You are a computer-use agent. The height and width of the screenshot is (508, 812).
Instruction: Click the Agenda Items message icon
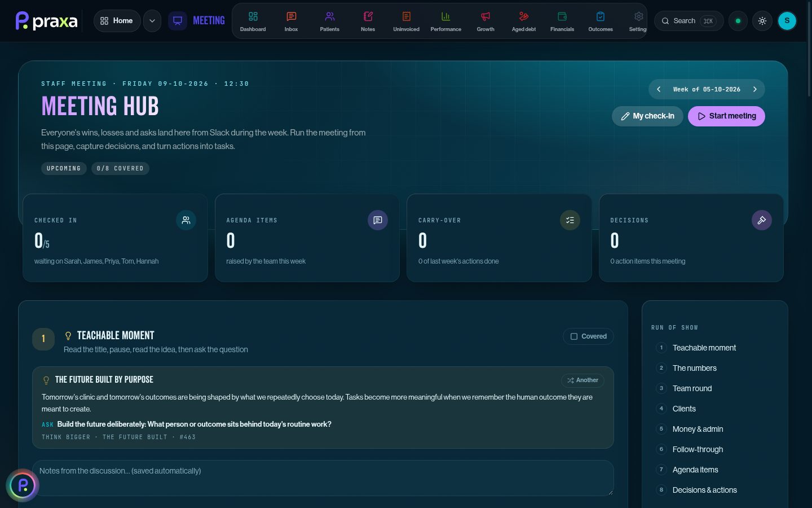pyautogui.click(x=378, y=220)
